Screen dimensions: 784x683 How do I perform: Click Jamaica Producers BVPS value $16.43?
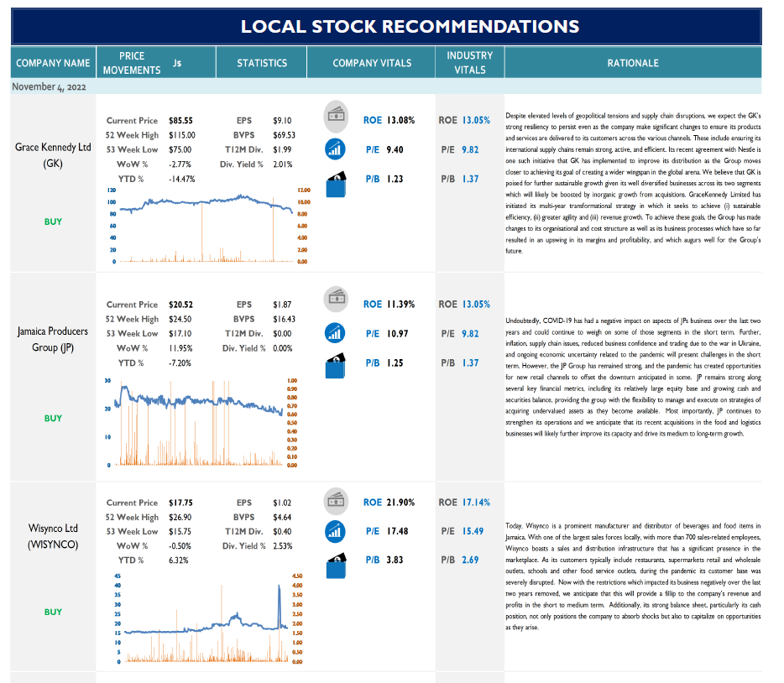click(284, 319)
